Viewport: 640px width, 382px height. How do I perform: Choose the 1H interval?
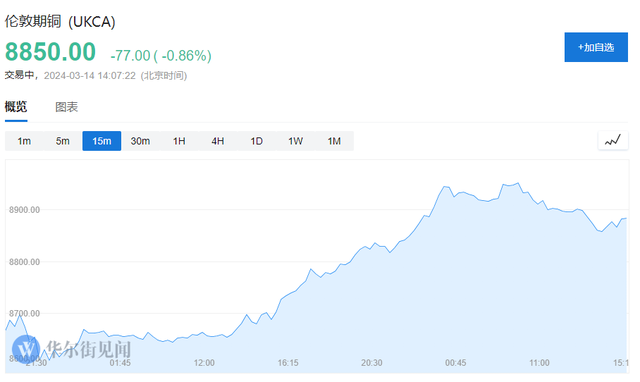click(x=179, y=141)
